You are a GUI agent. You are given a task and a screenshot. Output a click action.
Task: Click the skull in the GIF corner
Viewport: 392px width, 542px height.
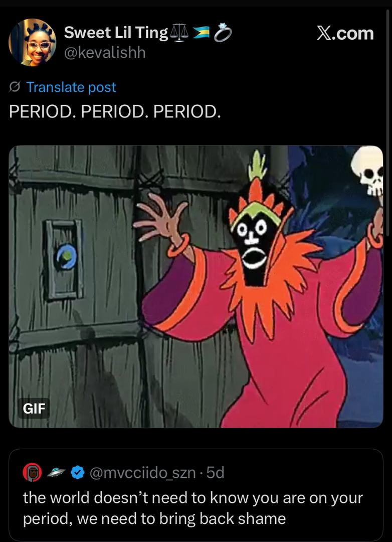coord(368,172)
